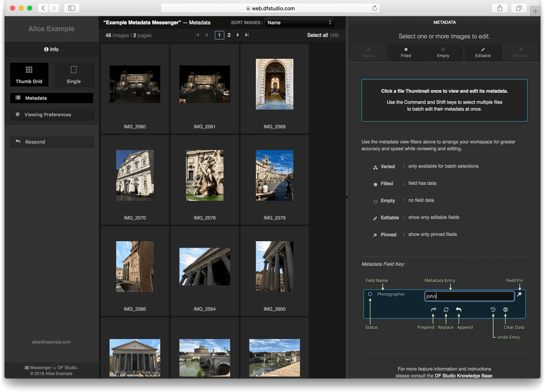Open Viewing Preferences in sidebar
Screen dimensions: 545x392
(52, 115)
